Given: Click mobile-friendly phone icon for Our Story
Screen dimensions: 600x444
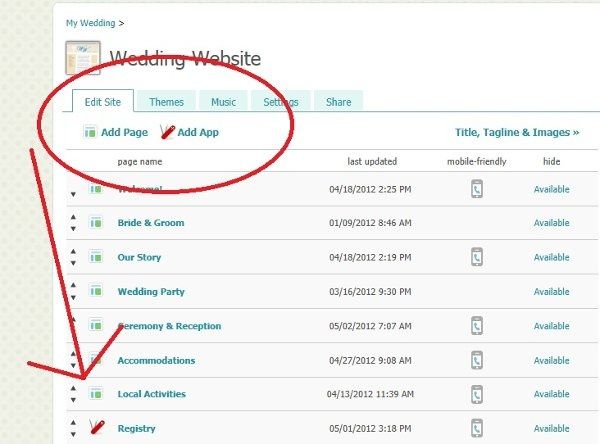Looking at the screenshot, I should [x=477, y=257].
